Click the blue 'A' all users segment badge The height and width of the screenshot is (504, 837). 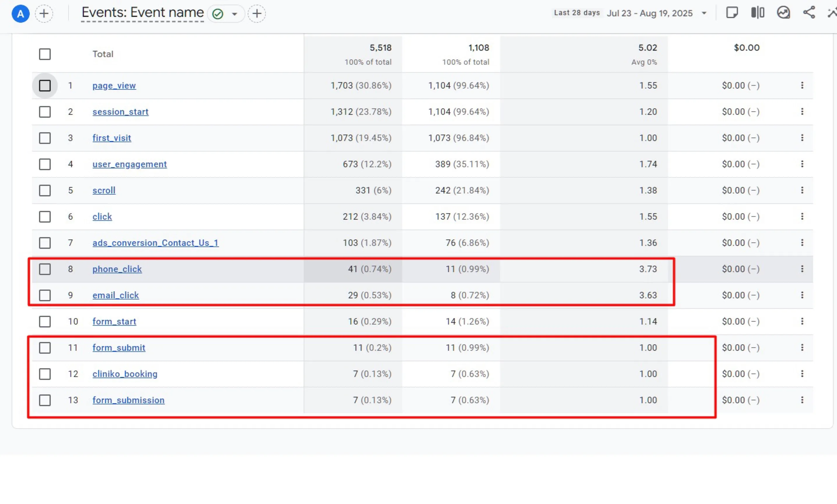click(x=20, y=14)
